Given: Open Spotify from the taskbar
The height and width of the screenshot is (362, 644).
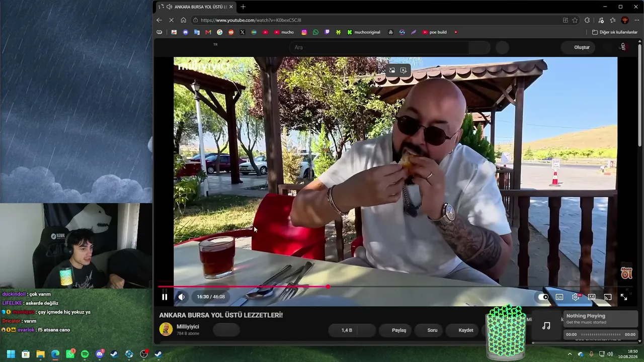Looking at the screenshot, I should click(85, 354).
